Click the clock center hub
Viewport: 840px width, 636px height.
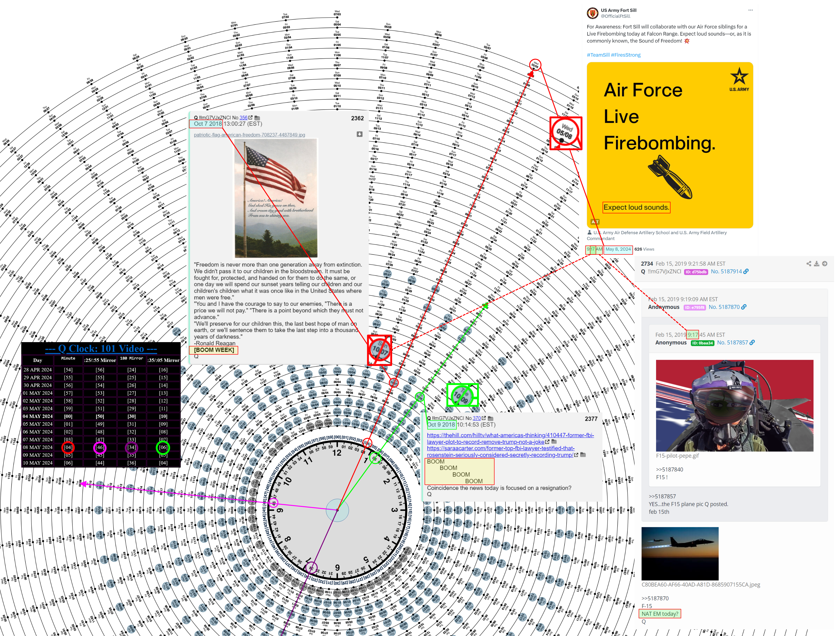pyautogui.click(x=337, y=510)
